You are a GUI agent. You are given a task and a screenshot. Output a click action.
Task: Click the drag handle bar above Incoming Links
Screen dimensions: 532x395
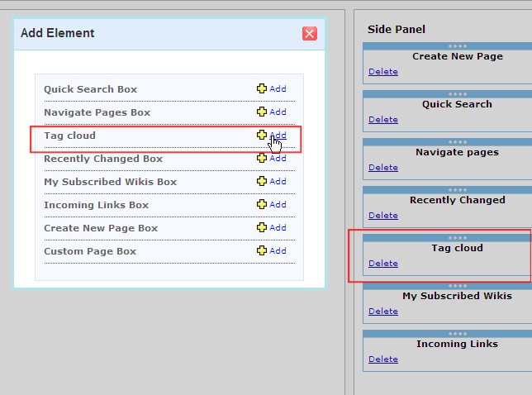(457, 334)
